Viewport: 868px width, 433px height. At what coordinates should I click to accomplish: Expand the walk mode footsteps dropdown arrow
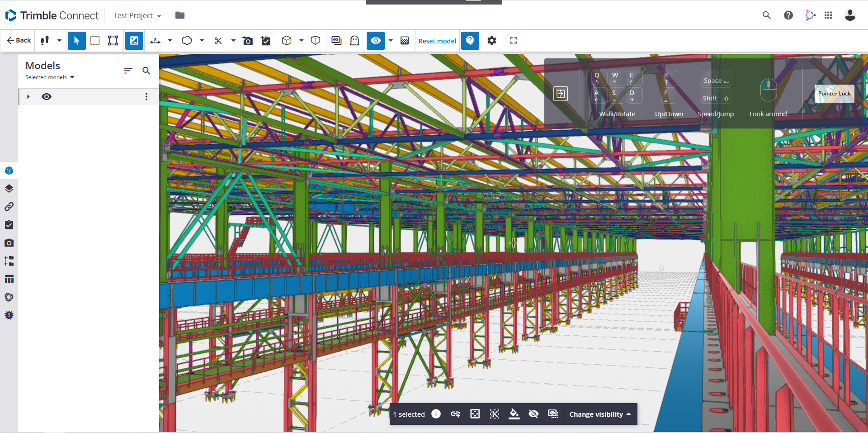(x=59, y=41)
